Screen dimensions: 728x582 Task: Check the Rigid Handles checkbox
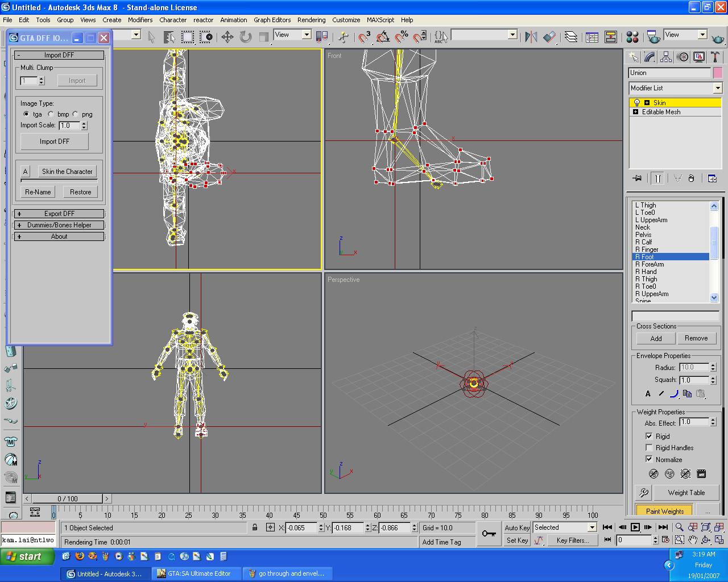[649, 448]
